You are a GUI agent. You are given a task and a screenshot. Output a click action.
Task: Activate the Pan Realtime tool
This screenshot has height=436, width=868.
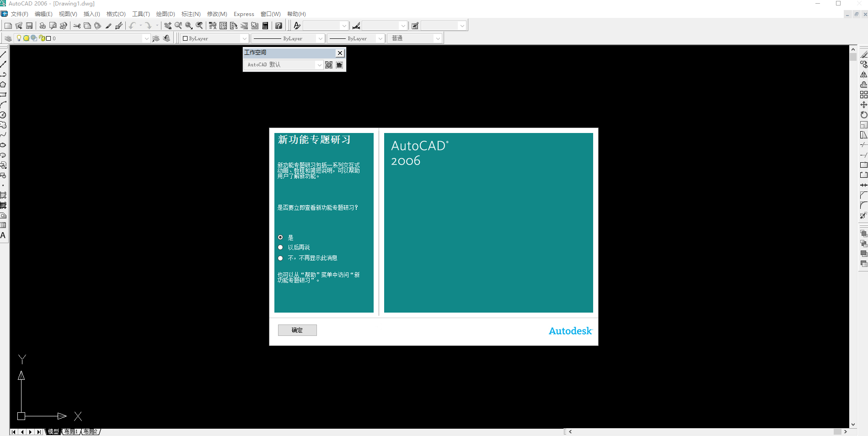point(168,26)
